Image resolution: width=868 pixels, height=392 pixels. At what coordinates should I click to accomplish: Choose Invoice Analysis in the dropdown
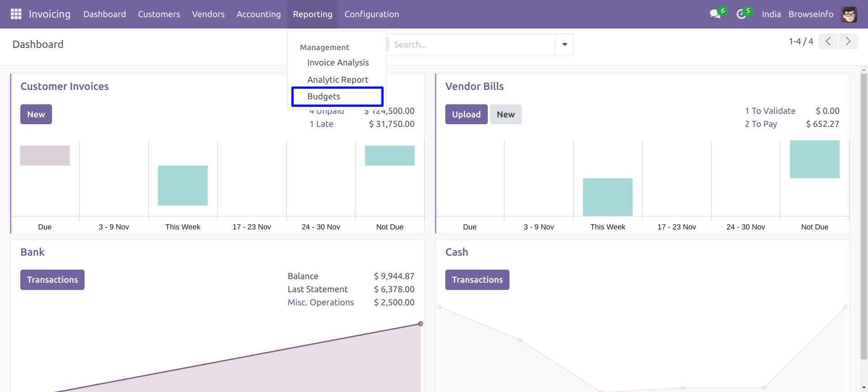coord(338,63)
